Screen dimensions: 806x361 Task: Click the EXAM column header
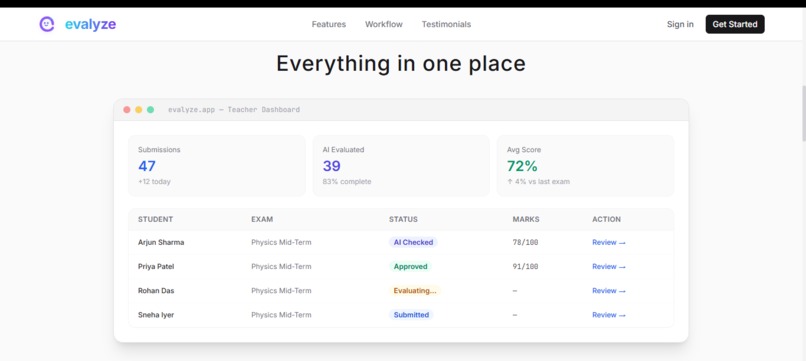pyautogui.click(x=262, y=219)
